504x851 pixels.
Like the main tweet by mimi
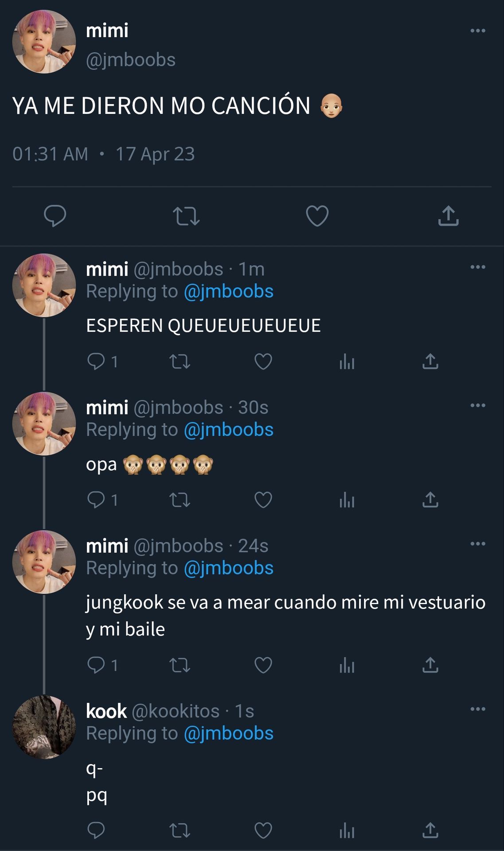pos(317,216)
